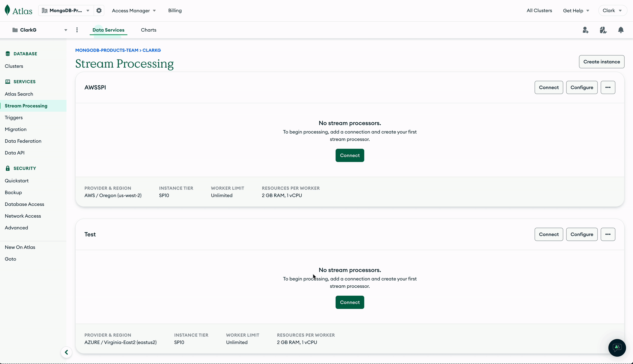
Task: Click Connect on the AWSSPI instance
Action: click(x=549, y=87)
